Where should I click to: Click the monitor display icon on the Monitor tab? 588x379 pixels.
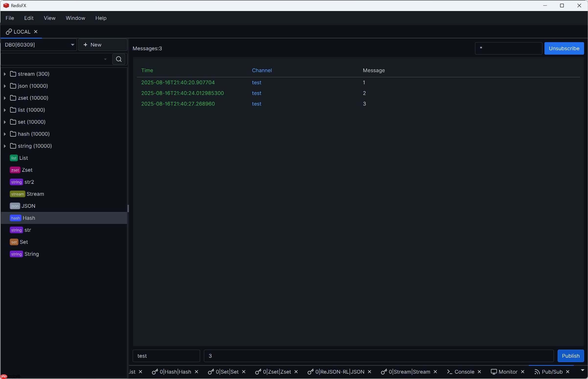494,372
